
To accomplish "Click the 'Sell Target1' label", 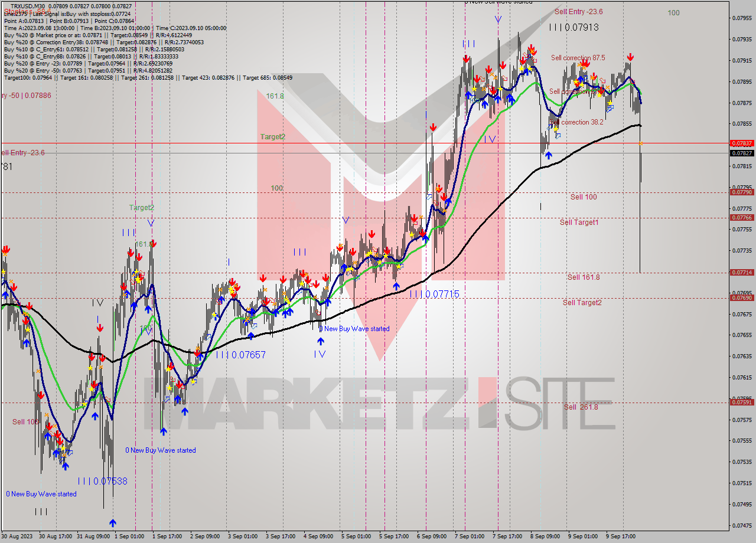I will point(579,223).
